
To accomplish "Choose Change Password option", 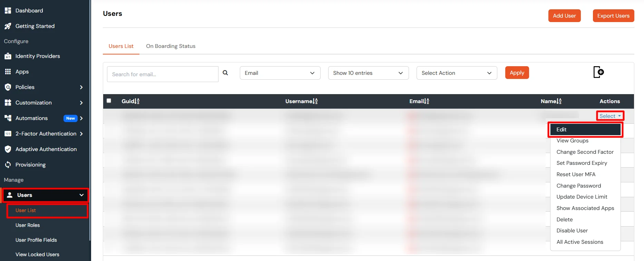I will click(x=585, y=186).
